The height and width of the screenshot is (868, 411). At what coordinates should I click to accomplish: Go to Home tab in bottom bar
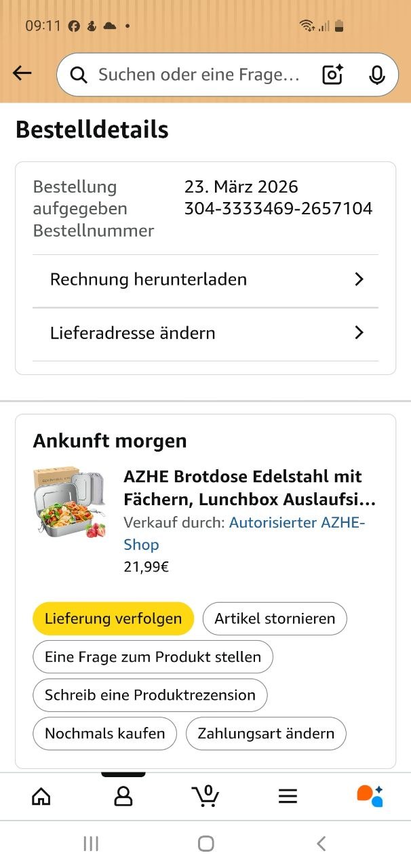click(41, 796)
